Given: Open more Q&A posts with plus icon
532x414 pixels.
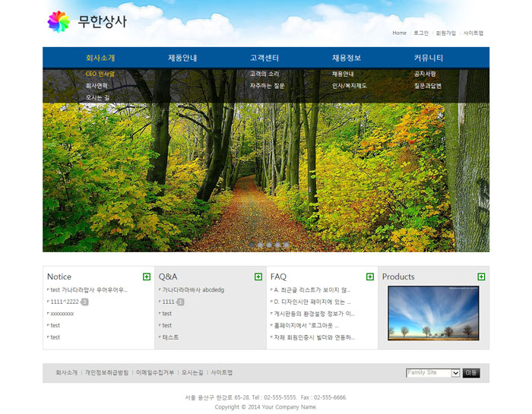Looking at the screenshot, I should [258, 277].
